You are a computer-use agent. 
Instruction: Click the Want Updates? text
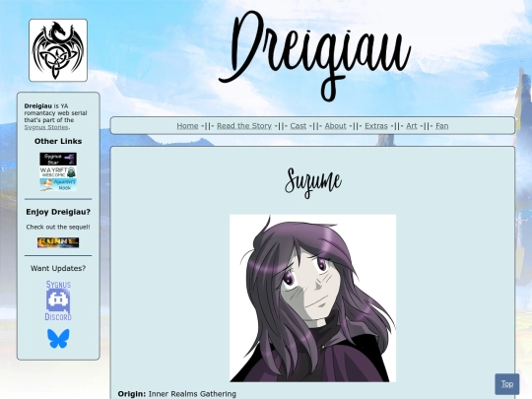pyautogui.click(x=58, y=268)
